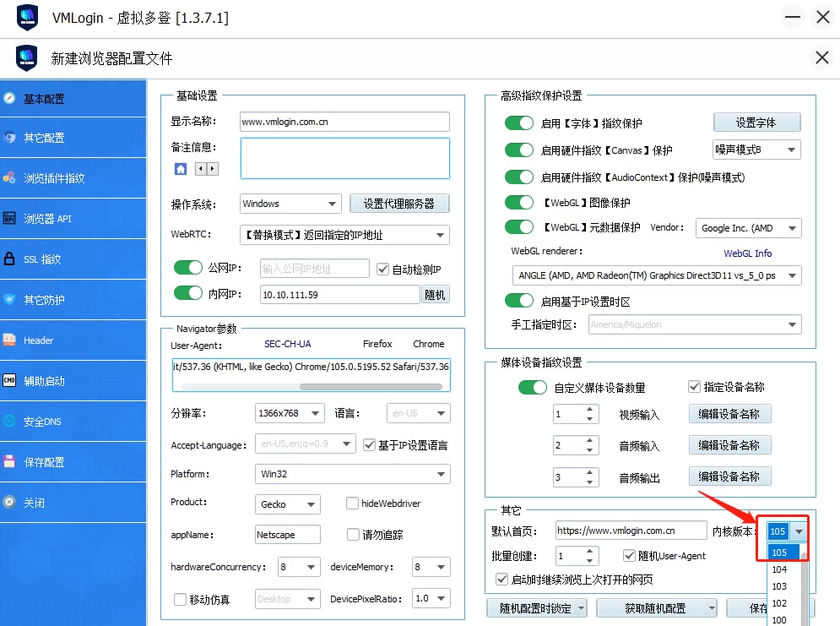
Task: Select version 103 from kernel list
Action: (779, 586)
